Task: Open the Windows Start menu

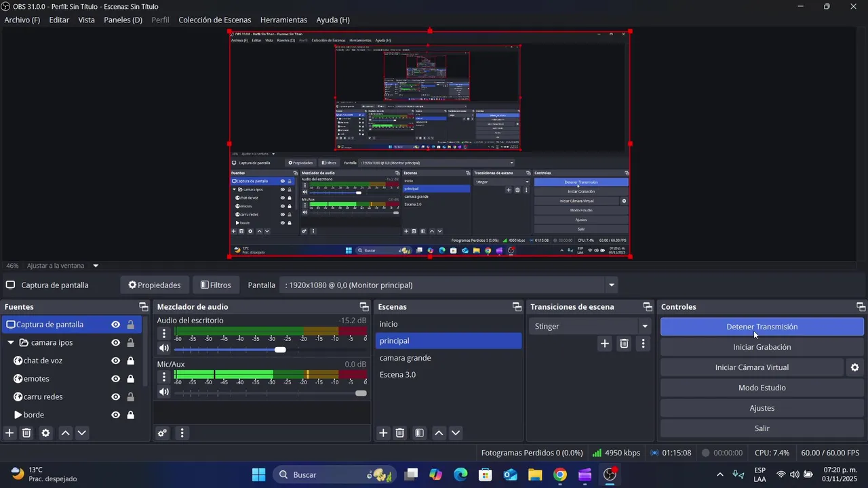Action: click(258, 474)
